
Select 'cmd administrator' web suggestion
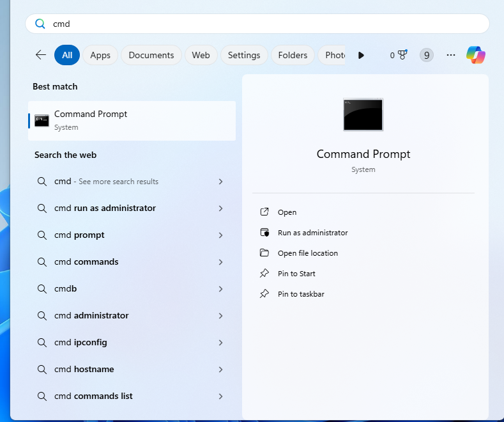point(132,315)
